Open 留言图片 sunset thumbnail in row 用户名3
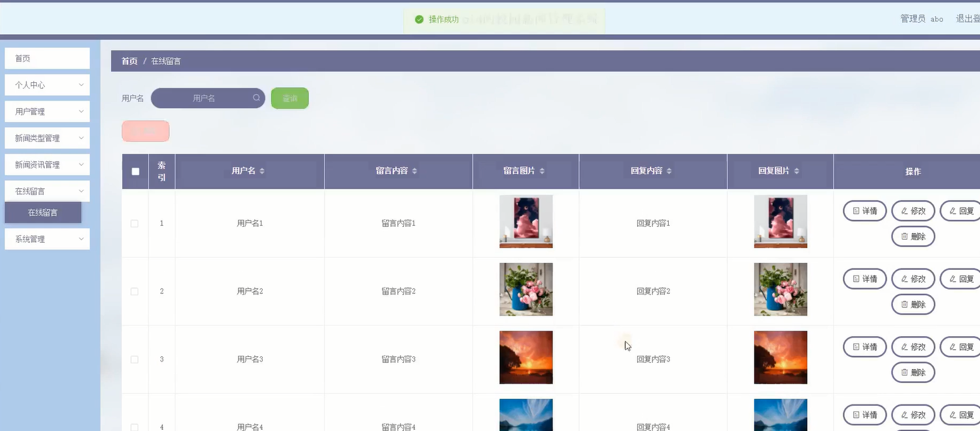This screenshot has height=431, width=980. click(x=526, y=358)
